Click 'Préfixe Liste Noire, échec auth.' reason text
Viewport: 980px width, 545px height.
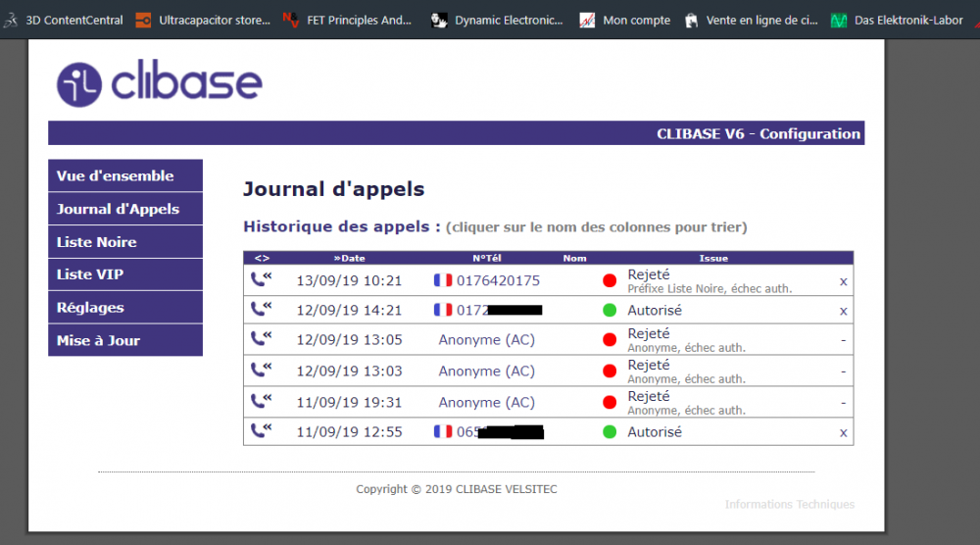pos(710,289)
